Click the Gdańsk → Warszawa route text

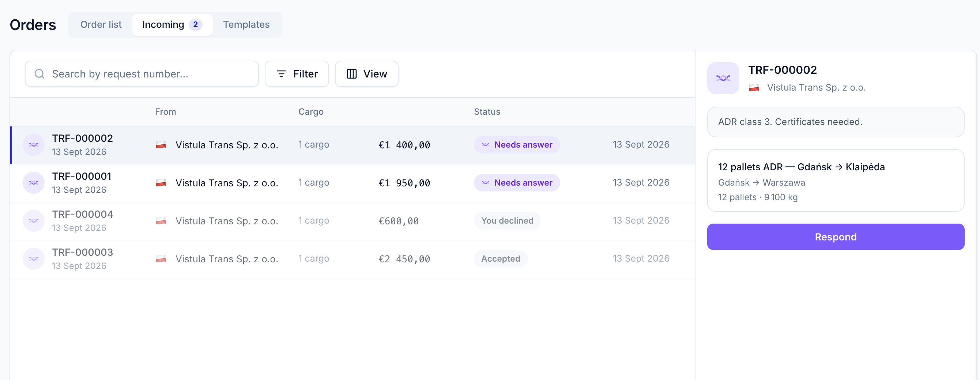[762, 183]
